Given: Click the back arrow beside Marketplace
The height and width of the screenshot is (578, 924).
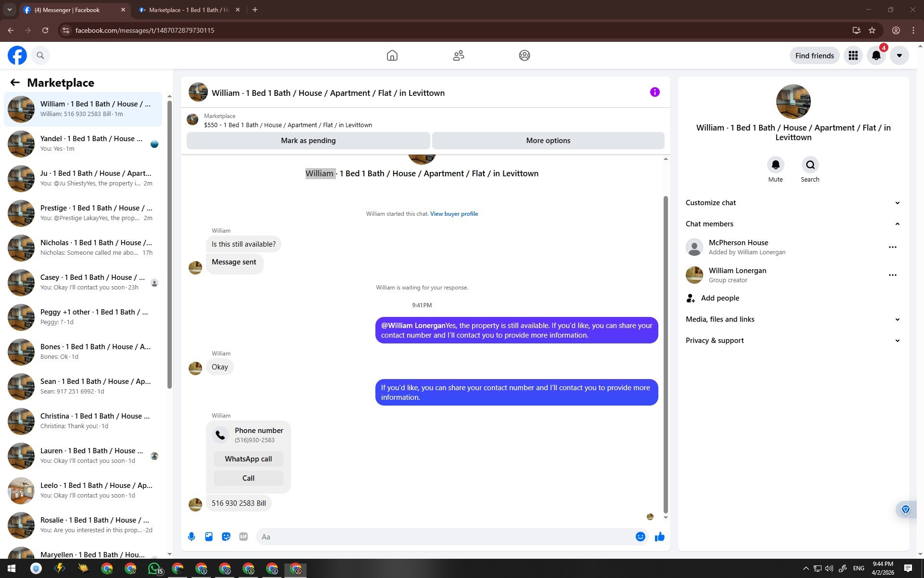Looking at the screenshot, I should pos(15,82).
